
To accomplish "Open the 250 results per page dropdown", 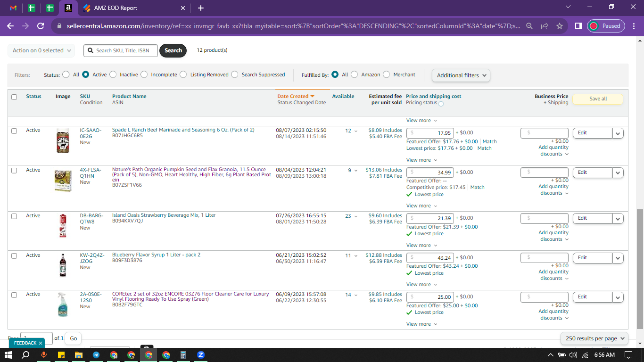I will tap(594, 338).
